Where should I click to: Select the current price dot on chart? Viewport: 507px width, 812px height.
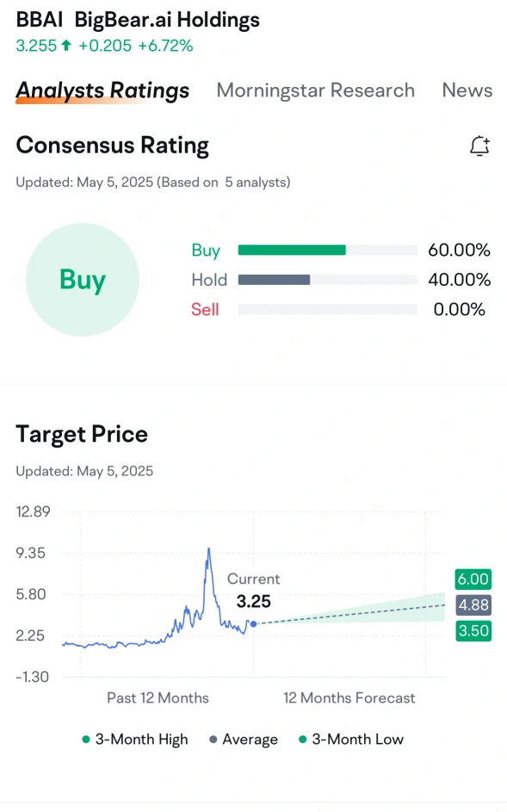[x=253, y=624]
